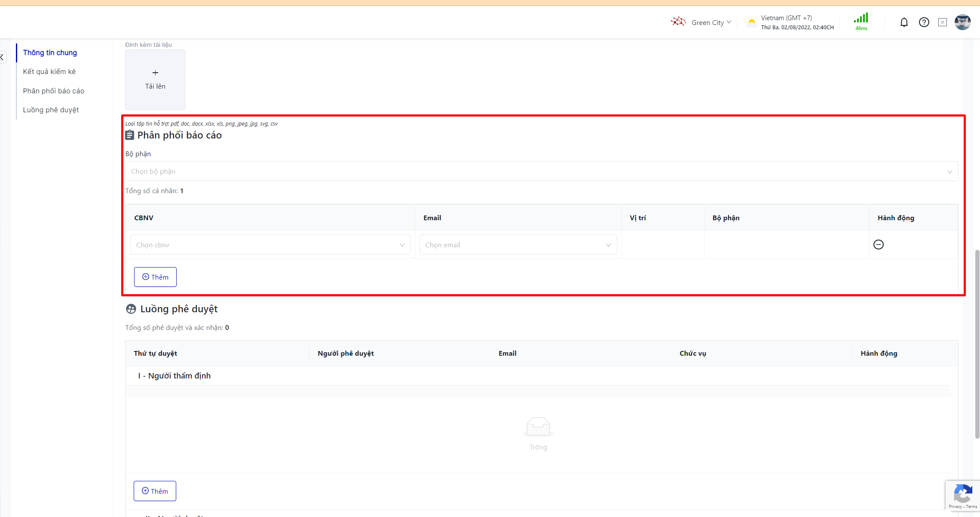The width and height of the screenshot is (980, 517).
Task: Remove the CBNV row with minus icon
Action: pyautogui.click(x=879, y=245)
